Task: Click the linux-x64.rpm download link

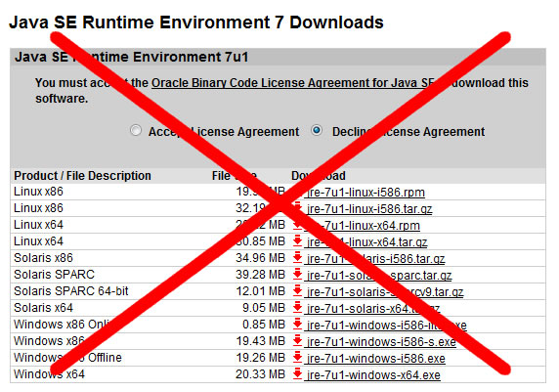Action: [x=364, y=226]
